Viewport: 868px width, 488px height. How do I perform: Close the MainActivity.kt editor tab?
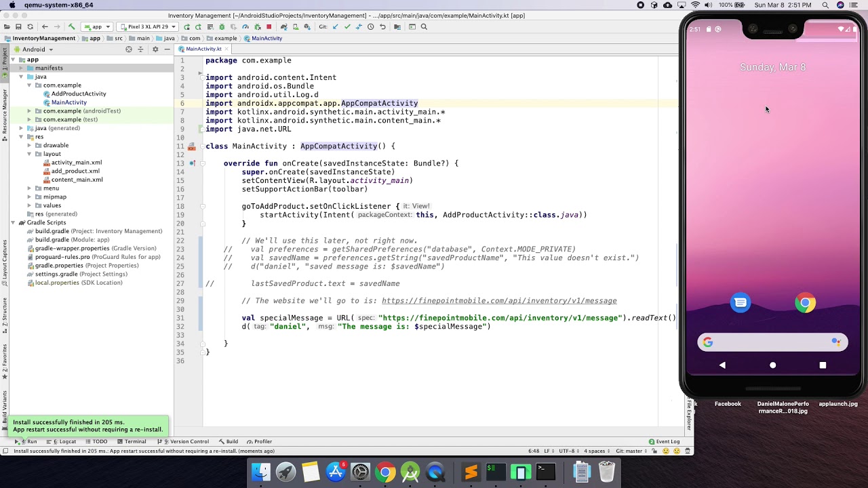(227, 49)
